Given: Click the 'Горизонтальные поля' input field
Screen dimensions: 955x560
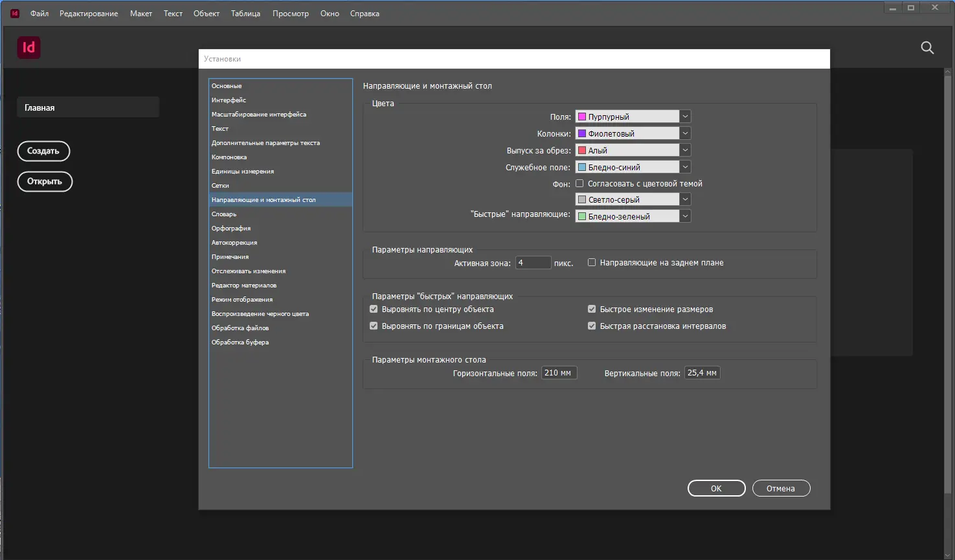Looking at the screenshot, I should pos(559,373).
